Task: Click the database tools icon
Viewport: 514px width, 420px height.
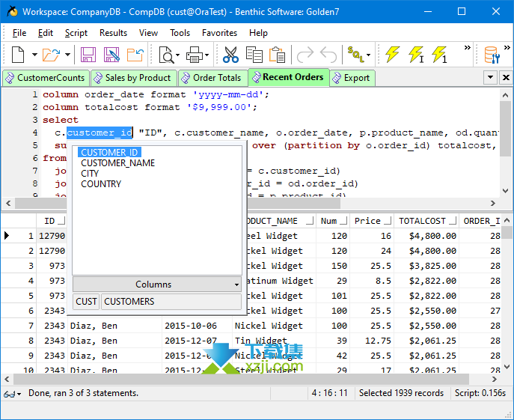Action: (492, 55)
